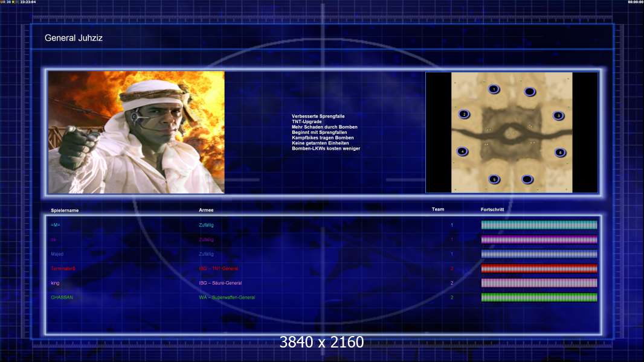Click WA – Superwaffen-General army entry
The height and width of the screenshot is (362, 644).
coord(227,297)
